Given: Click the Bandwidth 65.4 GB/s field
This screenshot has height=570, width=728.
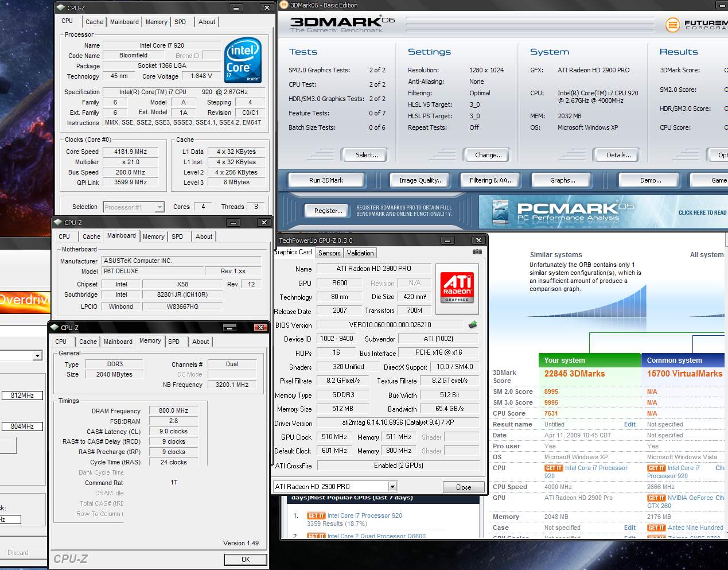Looking at the screenshot, I should click(450, 409).
